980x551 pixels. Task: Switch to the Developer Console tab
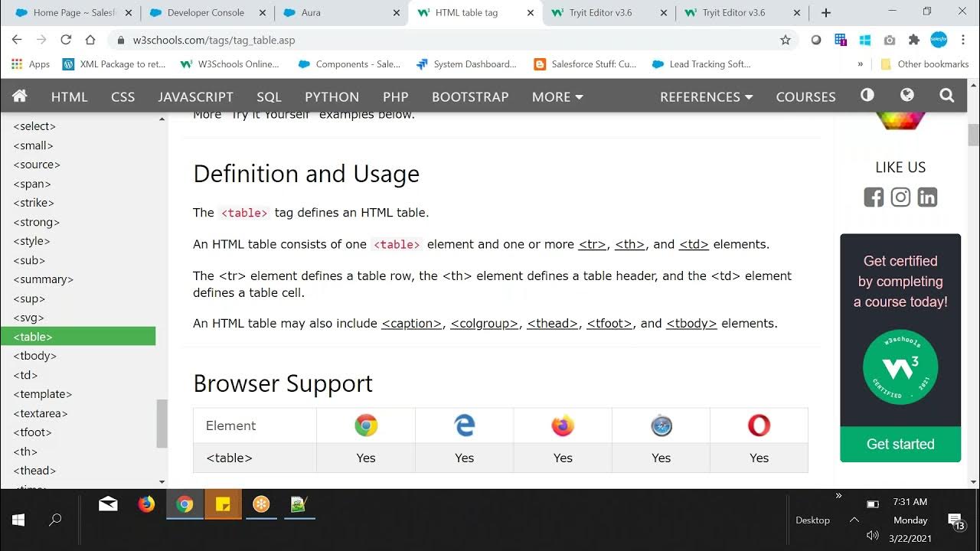[205, 13]
